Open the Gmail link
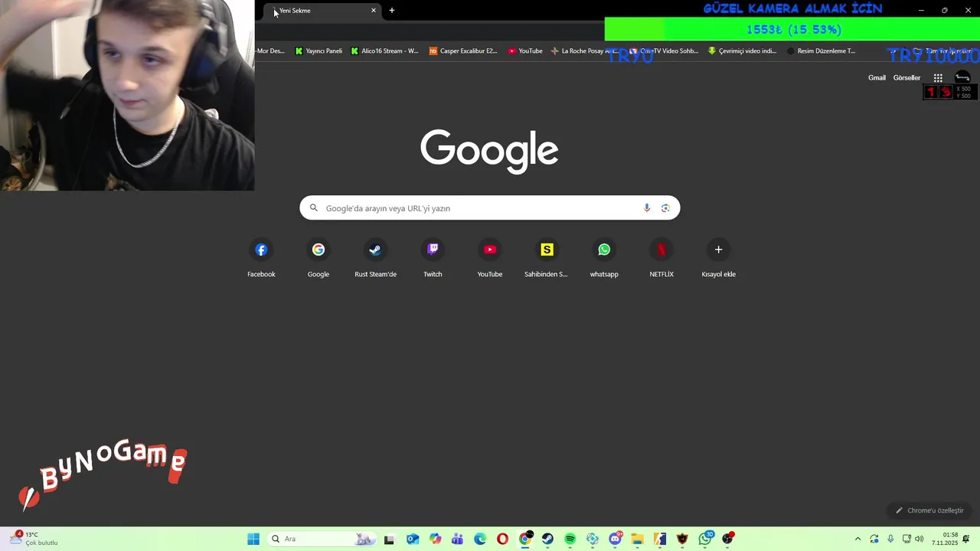Image resolution: width=980 pixels, height=551 pixels. point(877,78)
